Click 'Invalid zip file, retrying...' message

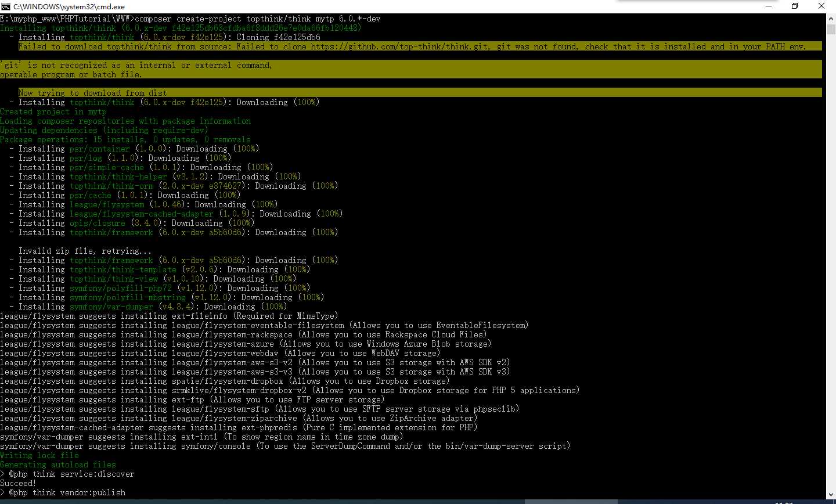86,251
